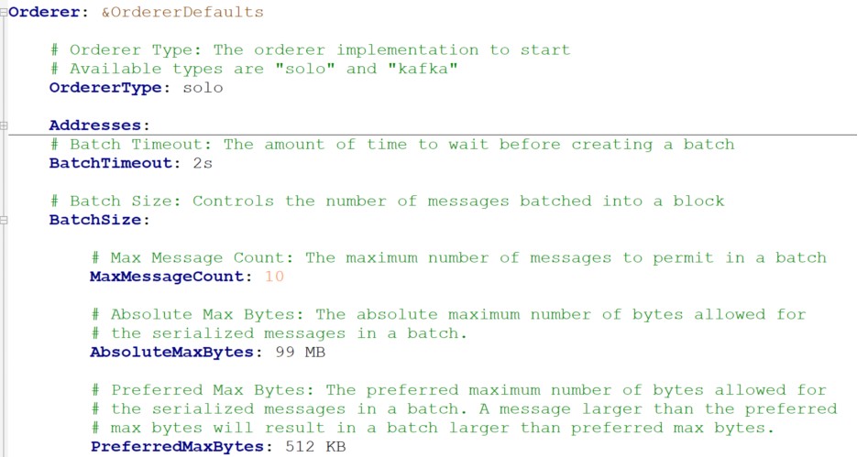Click the 512 KB value
This screenshot has width=868, height=457.
315,447
